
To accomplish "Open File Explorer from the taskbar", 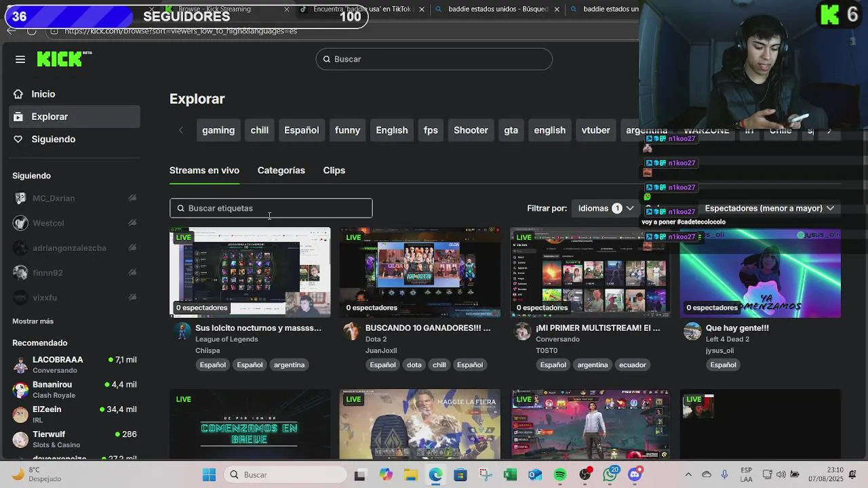I will [x=410, y=475].
